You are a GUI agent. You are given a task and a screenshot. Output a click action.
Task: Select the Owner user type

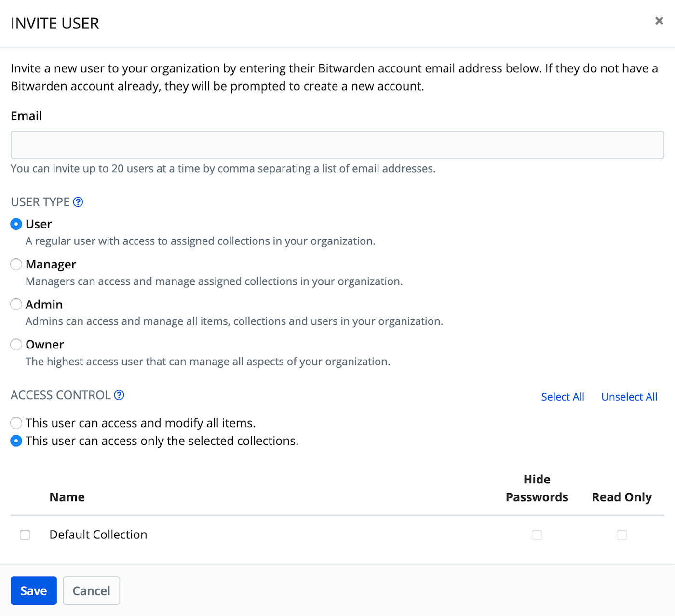(x=16, y=344)
